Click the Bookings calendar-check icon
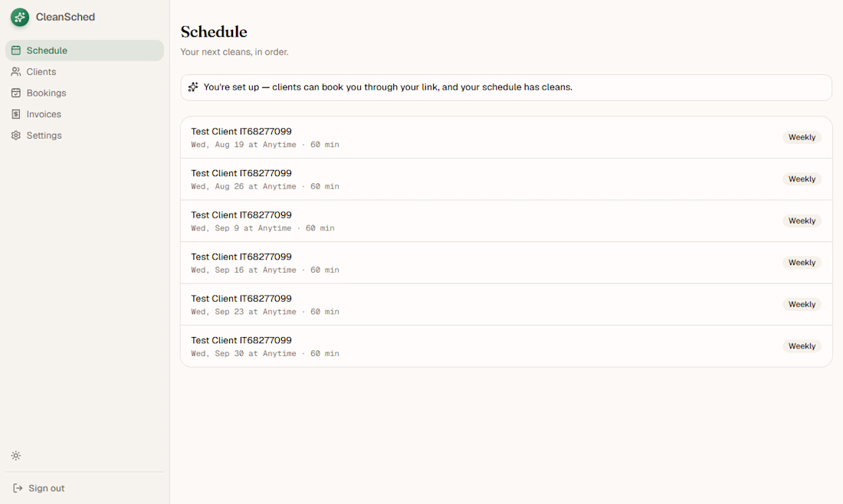The image size is (843, 504). [16, 93]
